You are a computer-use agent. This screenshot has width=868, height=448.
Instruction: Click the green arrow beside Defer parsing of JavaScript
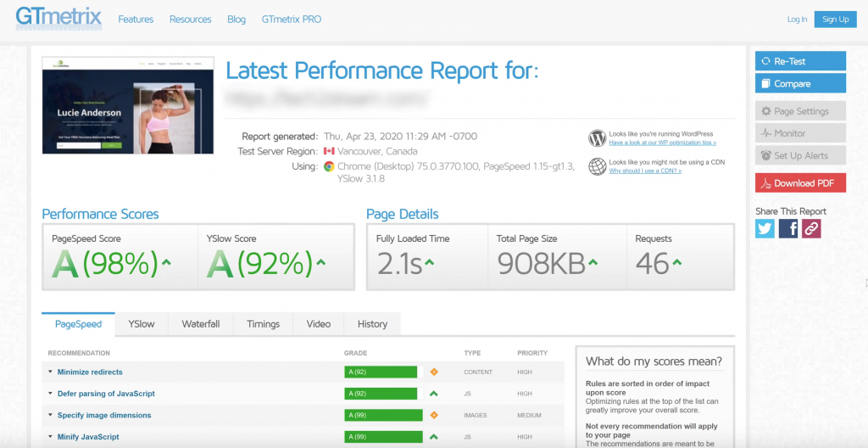(x=434, y=394)
